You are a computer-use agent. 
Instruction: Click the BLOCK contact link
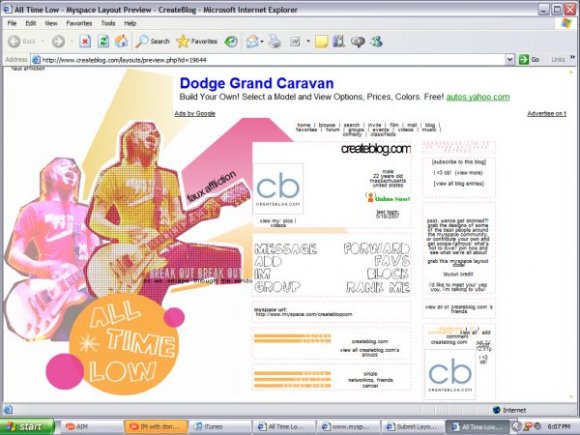pyautogui.click(x=388, y=274)
